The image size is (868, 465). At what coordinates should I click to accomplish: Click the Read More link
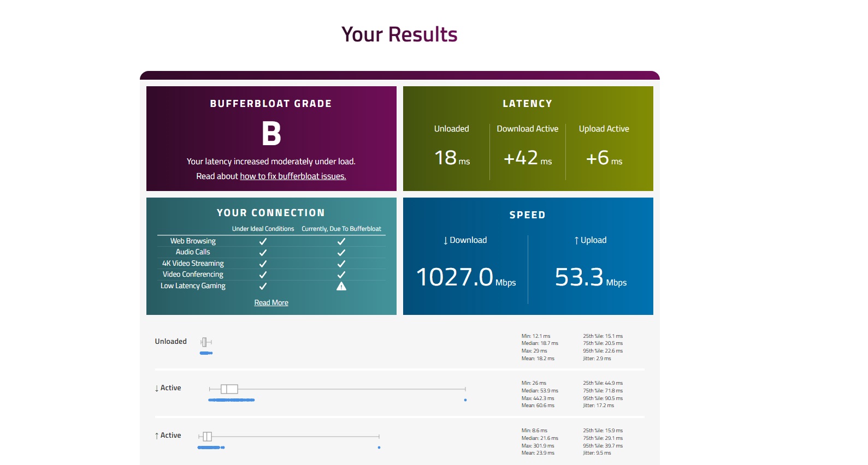click(x=271, y=303)
